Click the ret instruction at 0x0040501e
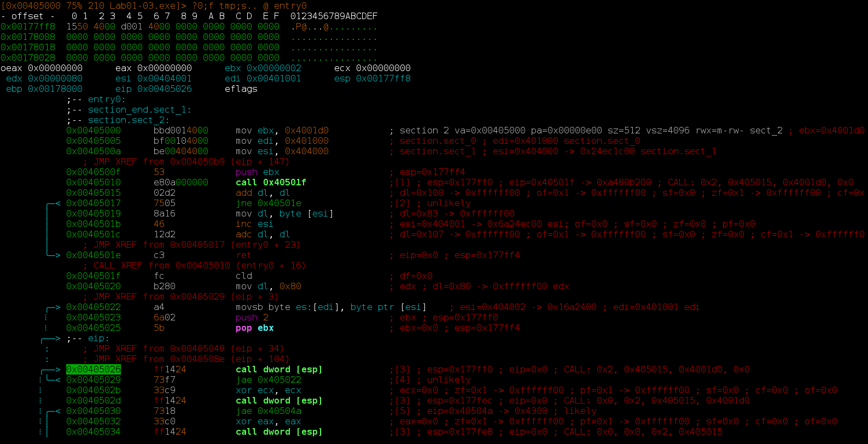Image resolution: width=868 pixels, height=444 pixels. (244, 255)
